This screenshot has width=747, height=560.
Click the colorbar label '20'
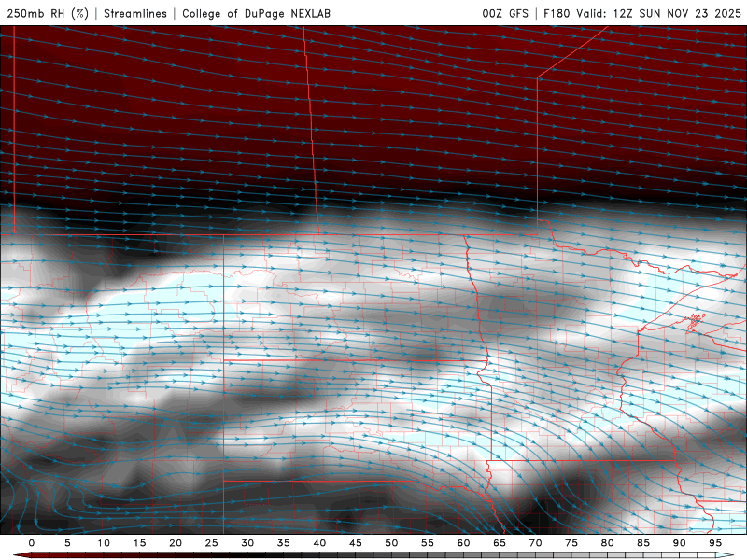[x=176, y=543]
